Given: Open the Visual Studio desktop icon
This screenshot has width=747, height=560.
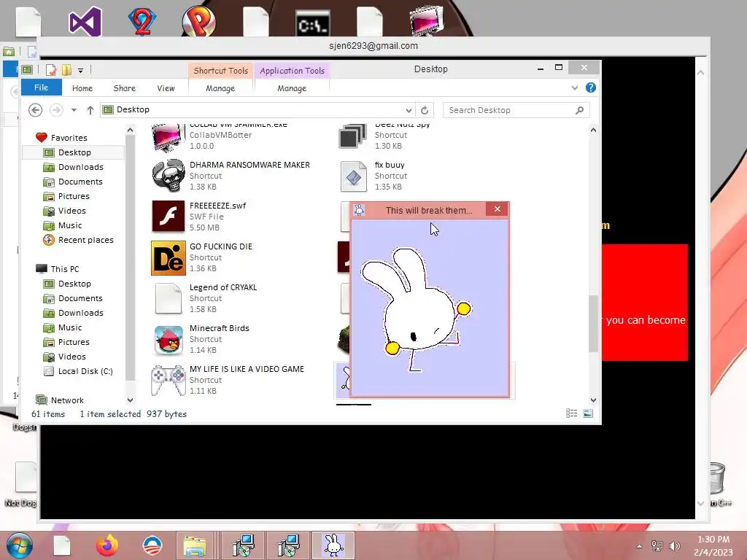Looking at the screenshot, I should 85,21.
